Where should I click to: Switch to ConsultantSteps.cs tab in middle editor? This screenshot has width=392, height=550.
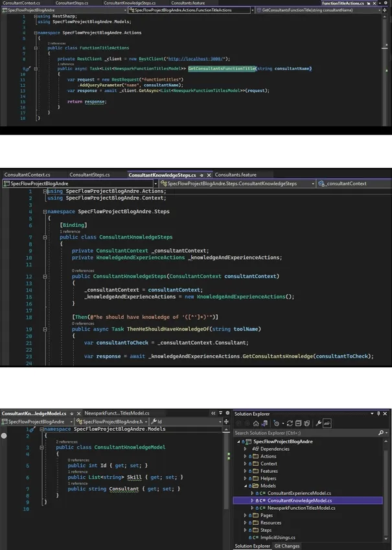(x=89, y=175)
